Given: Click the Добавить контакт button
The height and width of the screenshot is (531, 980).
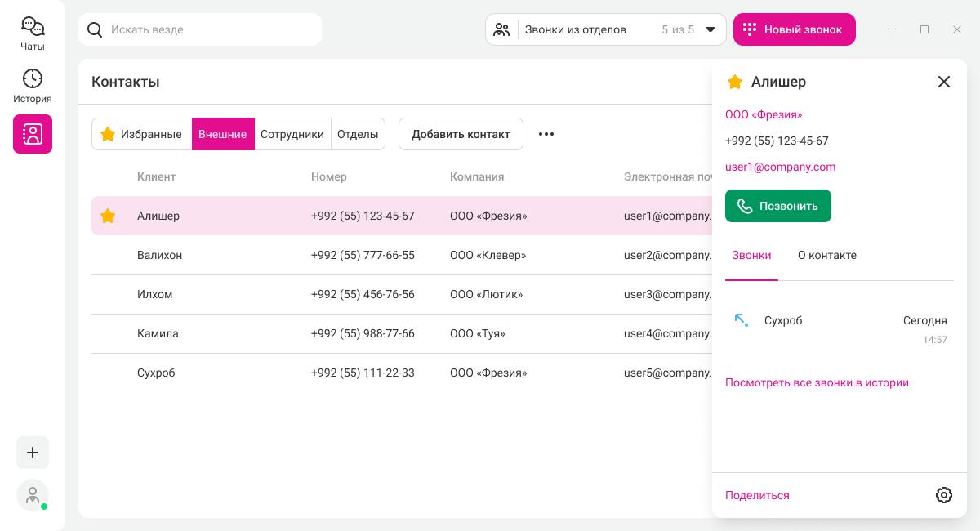Looking at the screenshot, I should point(461,134).
